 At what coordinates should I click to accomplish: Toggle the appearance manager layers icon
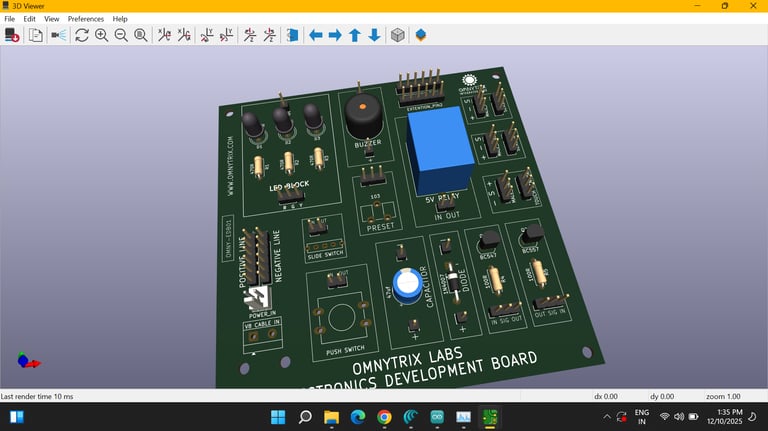tap(421, 35)
